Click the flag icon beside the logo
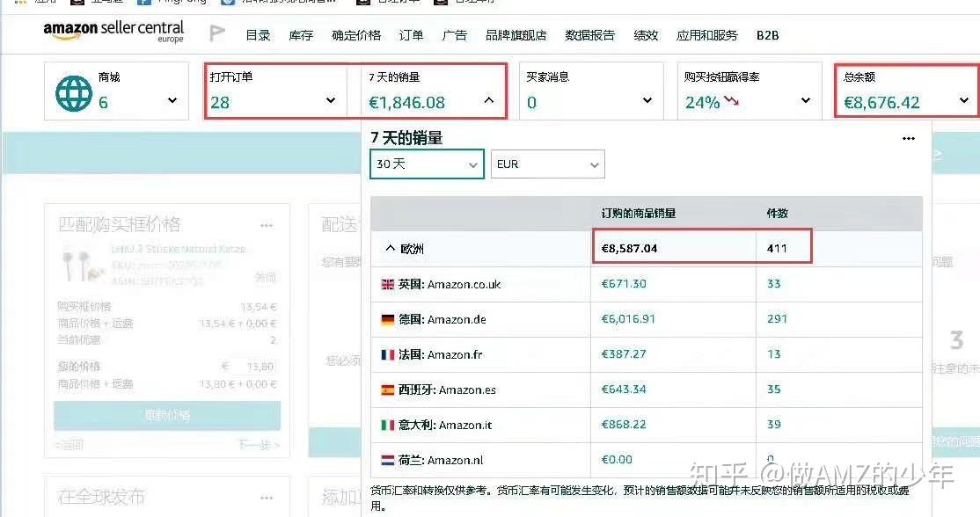 coord(217,33)
